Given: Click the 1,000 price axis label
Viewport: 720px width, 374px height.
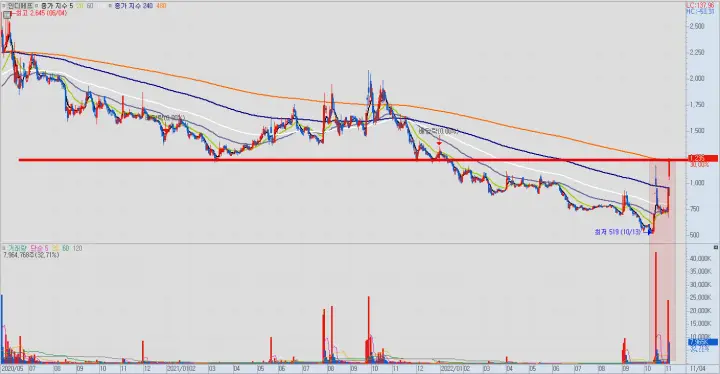Looking at the screenshot, I should [x=697, y=183].
